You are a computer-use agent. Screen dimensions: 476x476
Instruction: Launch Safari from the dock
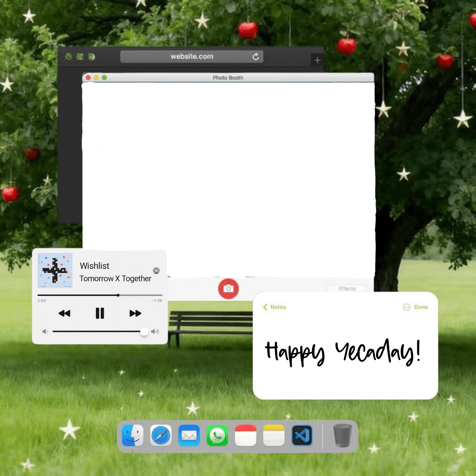[160, 435]
